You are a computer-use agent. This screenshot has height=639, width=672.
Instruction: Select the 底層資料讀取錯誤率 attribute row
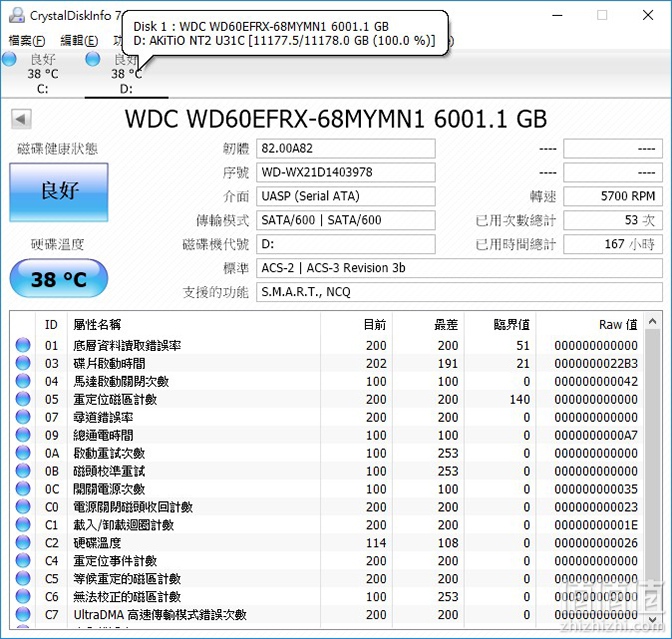tap(327, 345)
